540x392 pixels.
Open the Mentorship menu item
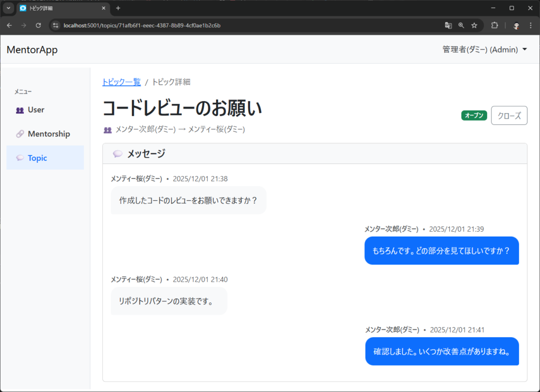click(x=49, y=134)
